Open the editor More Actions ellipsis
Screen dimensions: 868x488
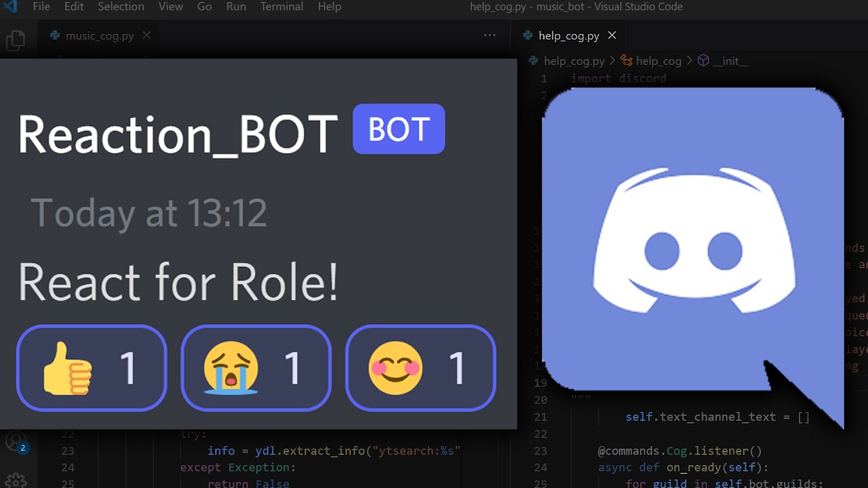tap(490, 35)
